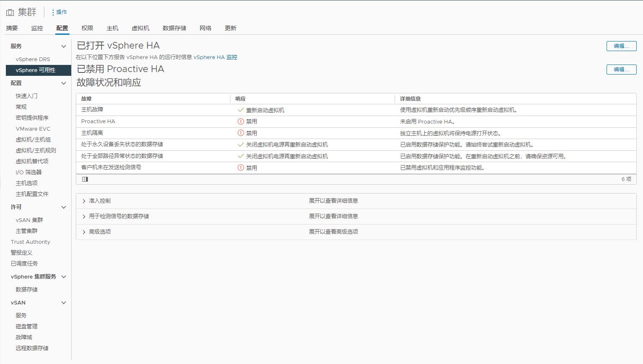
Task: Click check icon in 处于永久设备丢失状态的数据存储 row
Action: coord(240,145)
